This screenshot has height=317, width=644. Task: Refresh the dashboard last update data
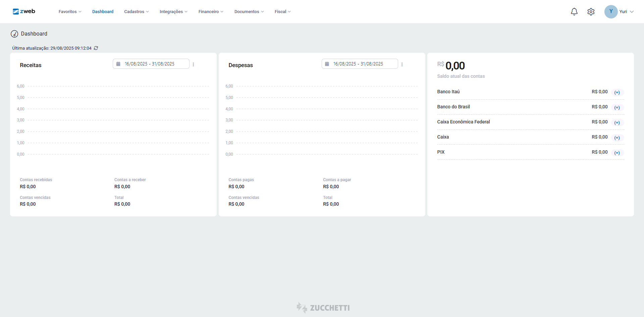coord(96,48)
